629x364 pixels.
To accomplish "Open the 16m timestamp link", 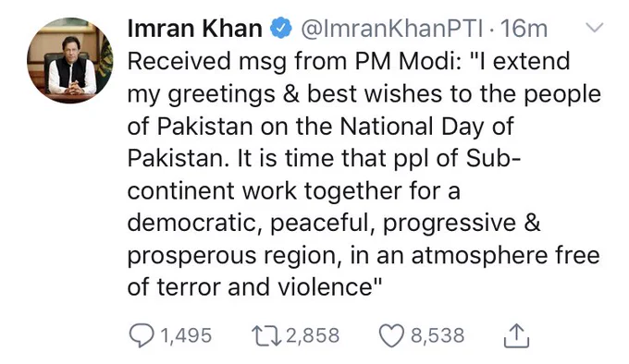I will pyautogui.click(x=524, y=29).
